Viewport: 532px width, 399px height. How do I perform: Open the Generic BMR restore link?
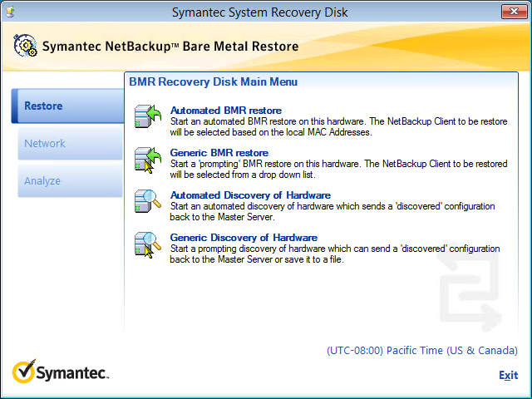(x=219, y=153)
